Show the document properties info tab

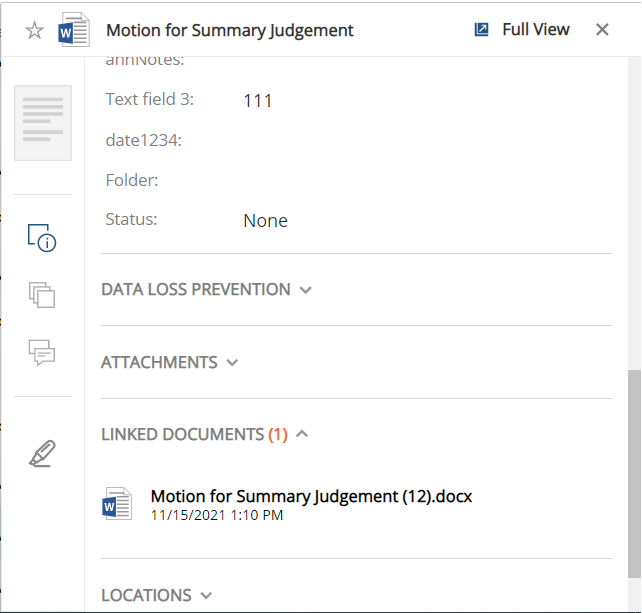tap(42, 238)
